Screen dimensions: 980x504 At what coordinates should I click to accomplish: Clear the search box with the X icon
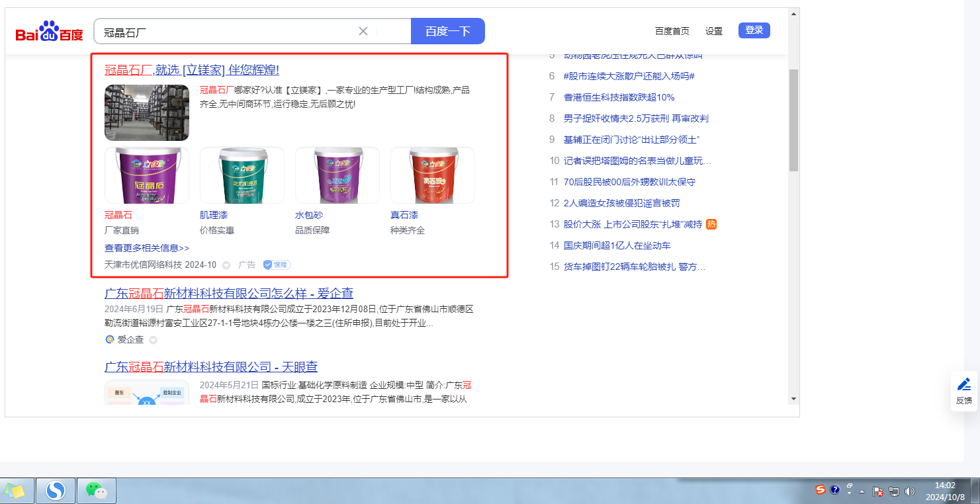[363, 31]
